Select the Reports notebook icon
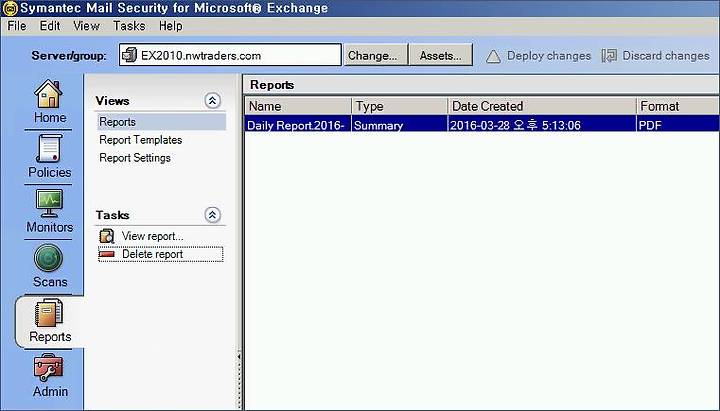 click(49, 313)
